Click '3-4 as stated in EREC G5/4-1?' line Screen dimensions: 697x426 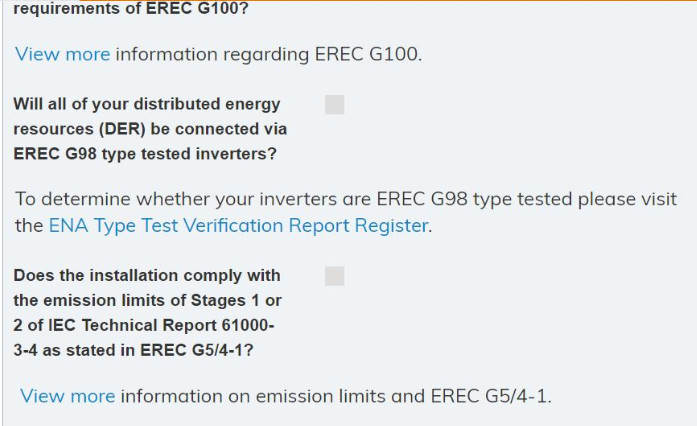click(133, 350)
